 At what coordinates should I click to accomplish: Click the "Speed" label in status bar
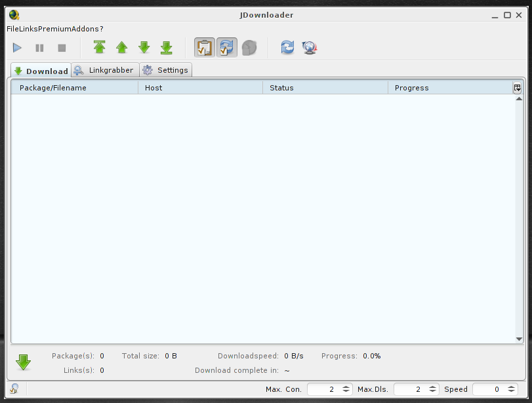456,389
